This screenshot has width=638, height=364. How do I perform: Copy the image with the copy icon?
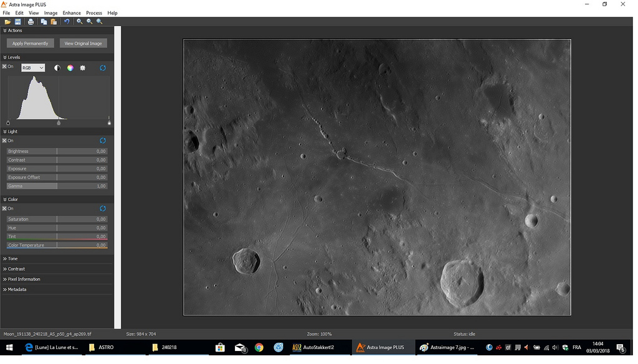(x=44, y=22)
